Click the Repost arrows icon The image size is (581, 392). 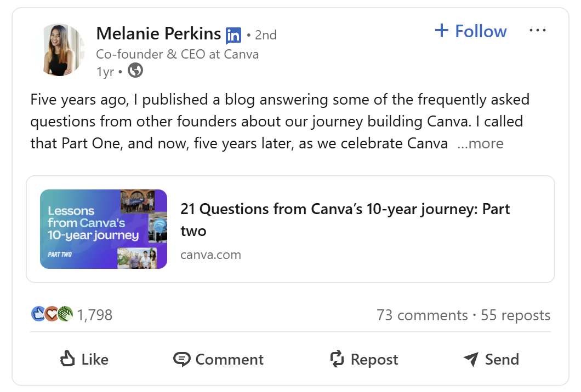point(337,359)
